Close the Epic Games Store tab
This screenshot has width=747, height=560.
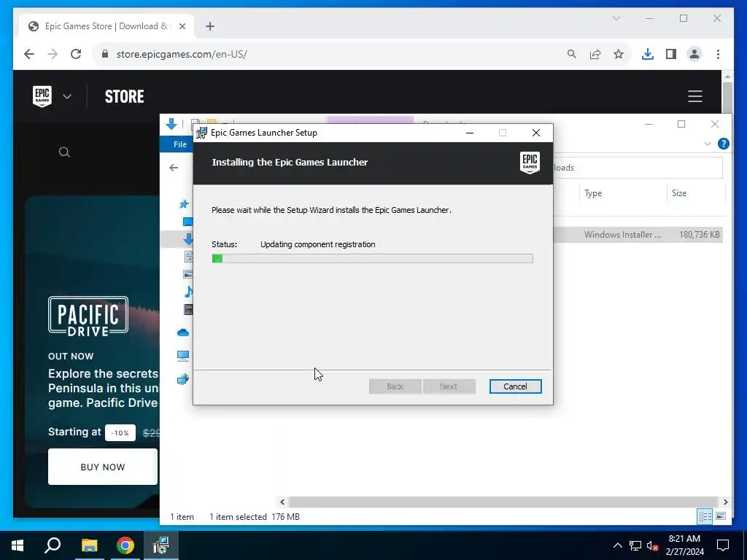182,26
